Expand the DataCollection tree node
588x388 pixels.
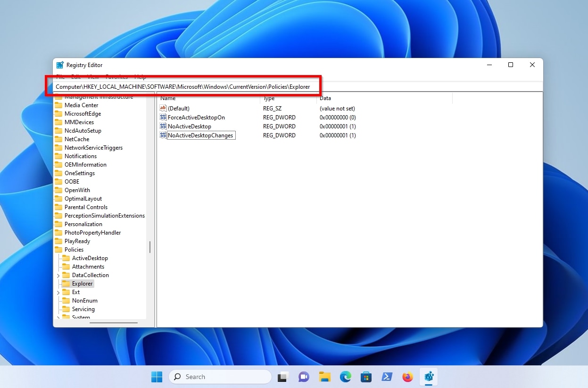coord(58,275)
